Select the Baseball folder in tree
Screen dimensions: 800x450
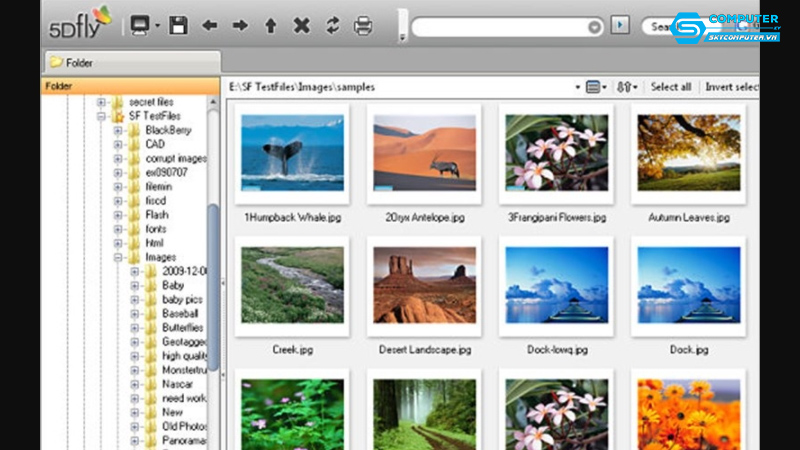179,313
